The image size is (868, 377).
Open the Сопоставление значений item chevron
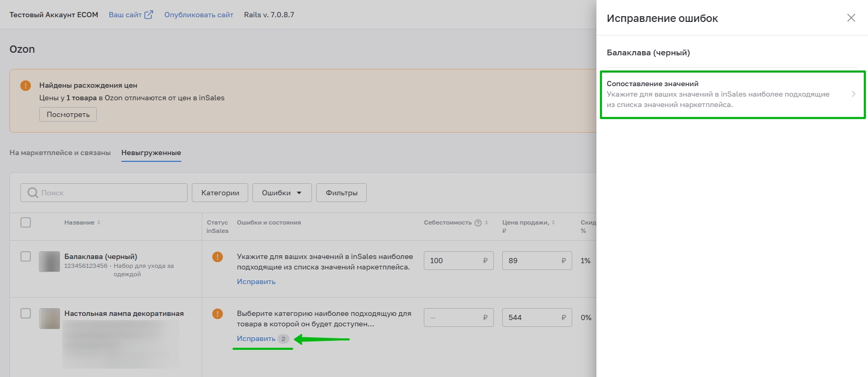[853, 94]
